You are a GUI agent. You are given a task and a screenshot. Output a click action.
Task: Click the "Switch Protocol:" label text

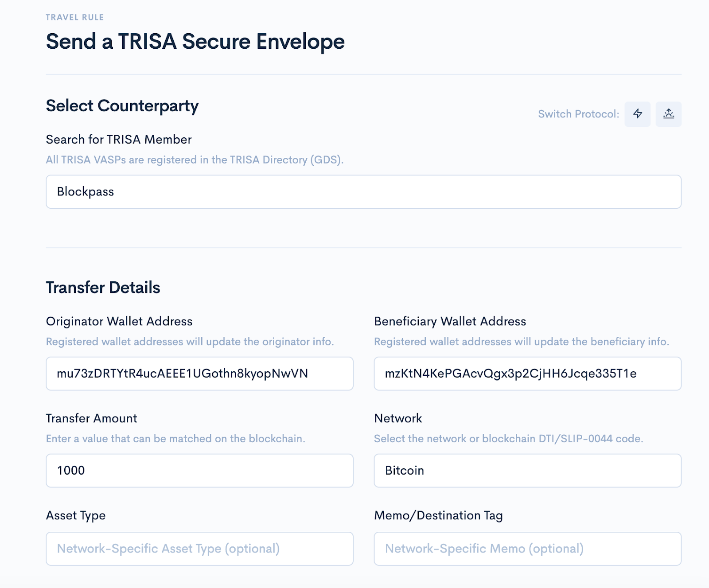(x=578, y=114)
